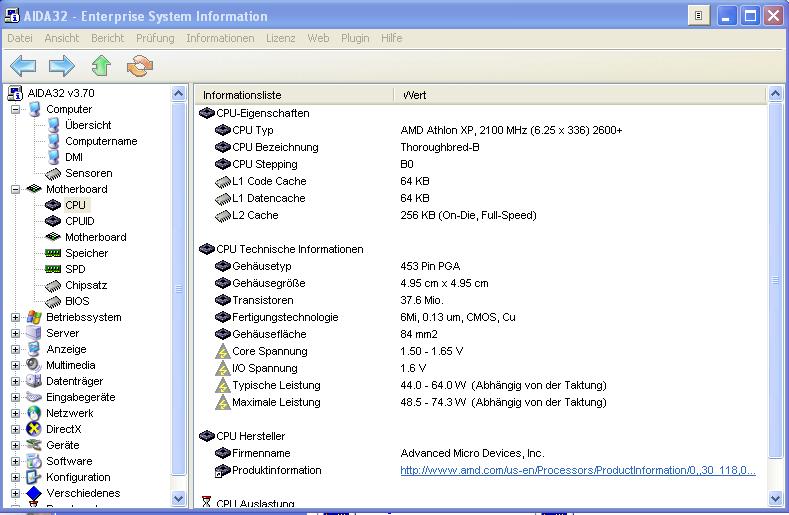Click the I/O Spannung row label

click(265, 369)
